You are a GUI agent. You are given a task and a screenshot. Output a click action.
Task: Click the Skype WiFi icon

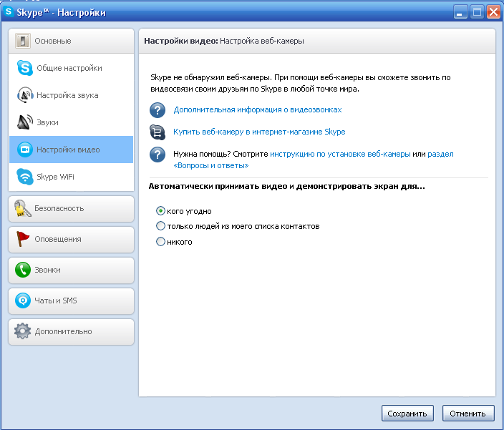(25, 177)
